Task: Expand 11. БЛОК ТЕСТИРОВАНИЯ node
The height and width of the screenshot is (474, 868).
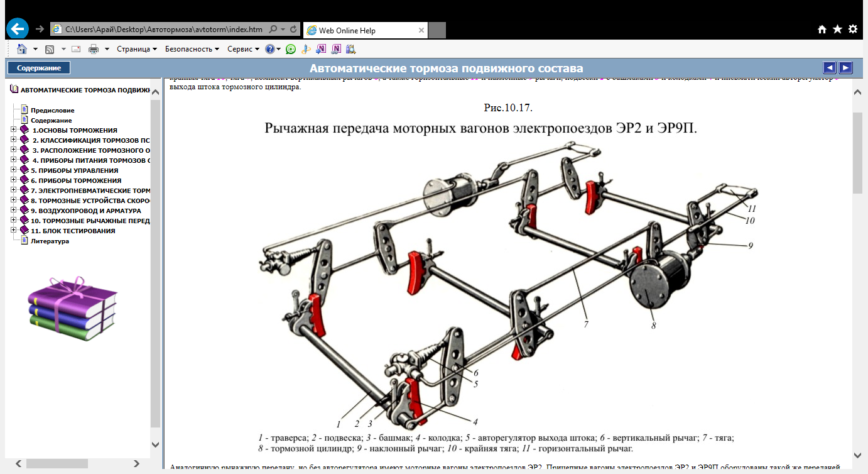Action: coord(14,231)
